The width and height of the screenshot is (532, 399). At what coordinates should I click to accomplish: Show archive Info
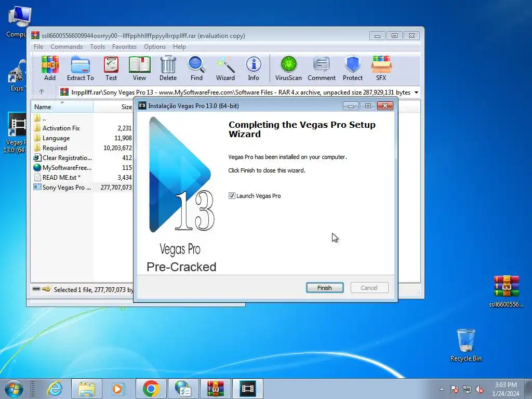click(254, 68)
